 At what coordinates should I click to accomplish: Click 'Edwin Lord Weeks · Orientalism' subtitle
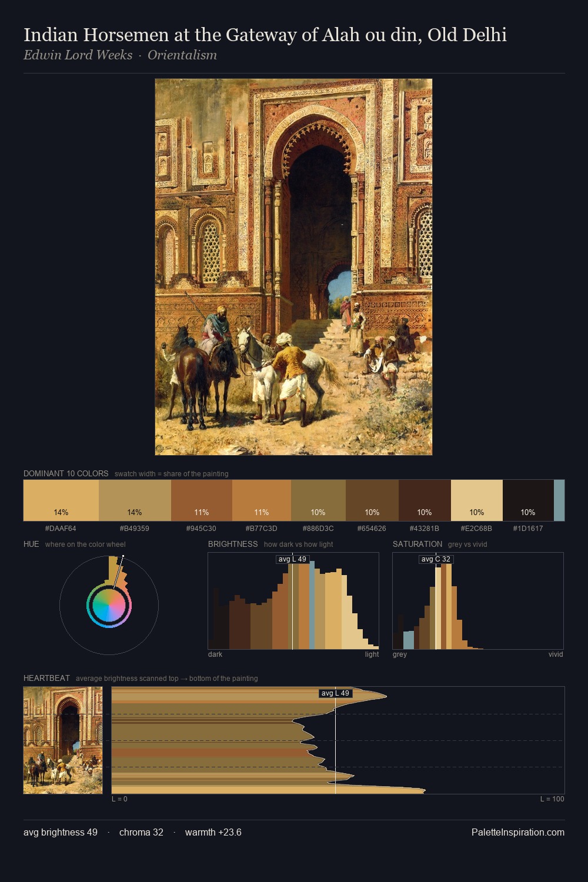121,55
